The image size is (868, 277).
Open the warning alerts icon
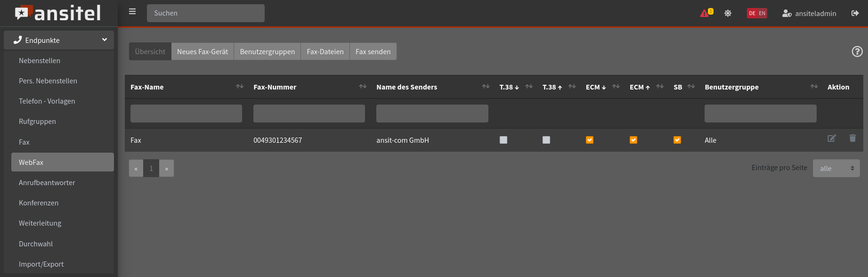tap(706, 13)
